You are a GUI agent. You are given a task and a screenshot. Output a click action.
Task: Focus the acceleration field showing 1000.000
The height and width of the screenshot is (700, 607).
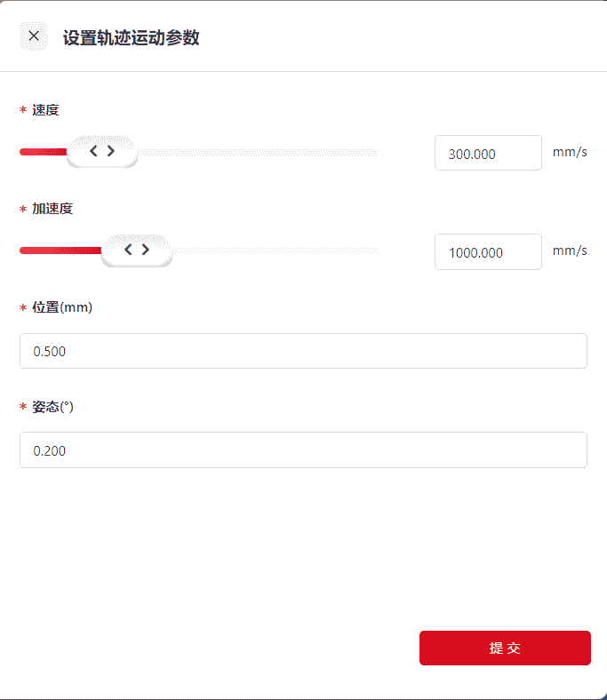click(488, 251)
